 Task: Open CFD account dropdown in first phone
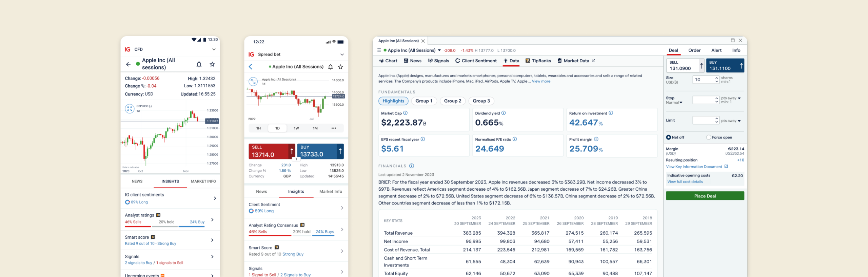pos(214,49)
